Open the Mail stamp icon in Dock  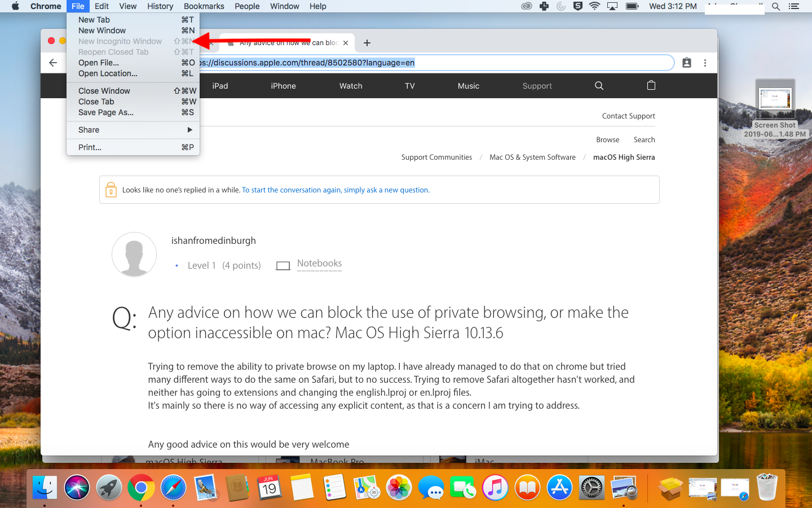click(x=205, y=488)
